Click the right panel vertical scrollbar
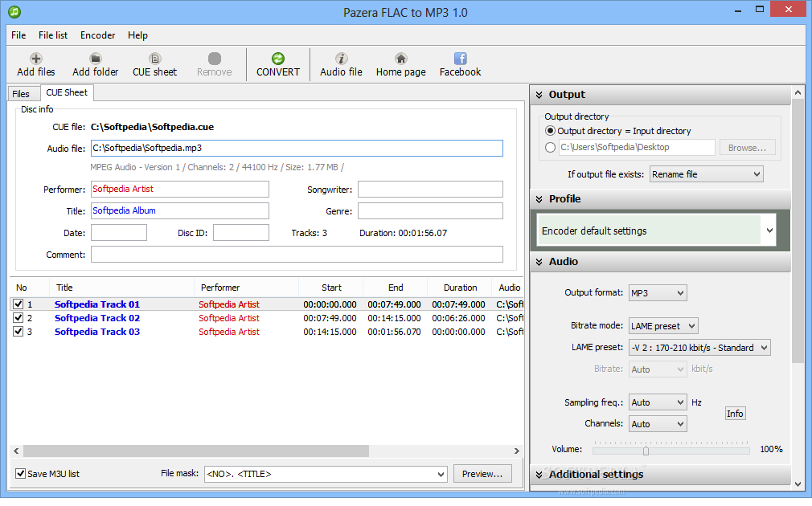812x506 pixels. [798, 231]
